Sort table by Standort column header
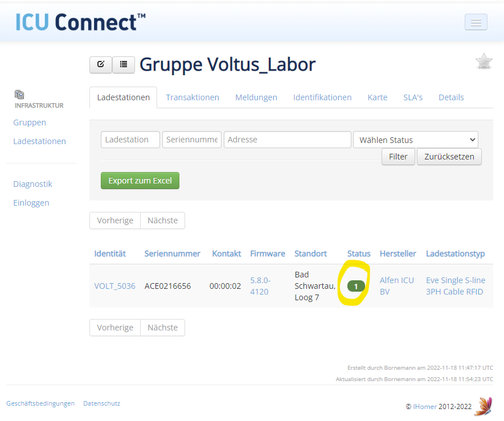The image size is (504, 421). [311, 254]
